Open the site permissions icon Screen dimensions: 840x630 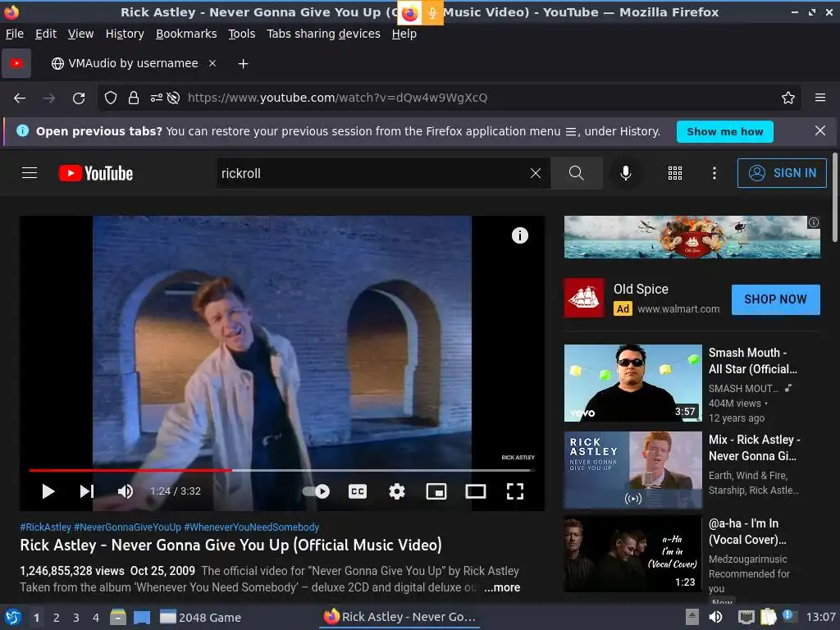157,98
